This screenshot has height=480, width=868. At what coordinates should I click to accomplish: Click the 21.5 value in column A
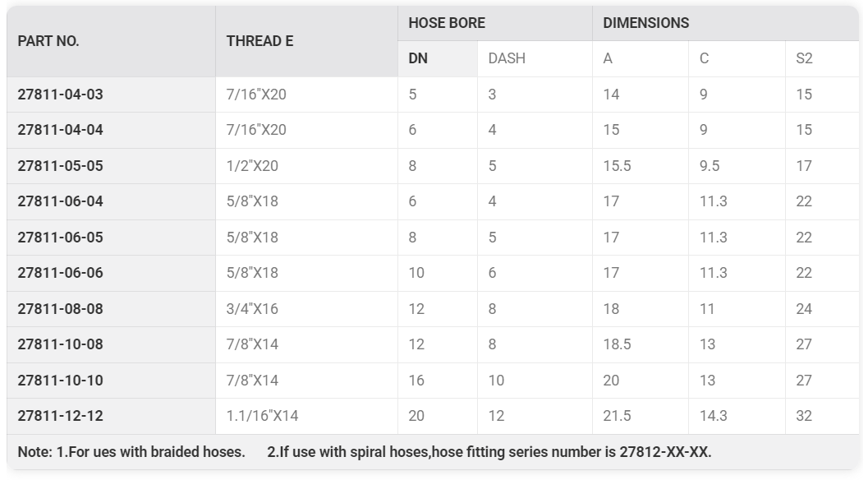618,416
